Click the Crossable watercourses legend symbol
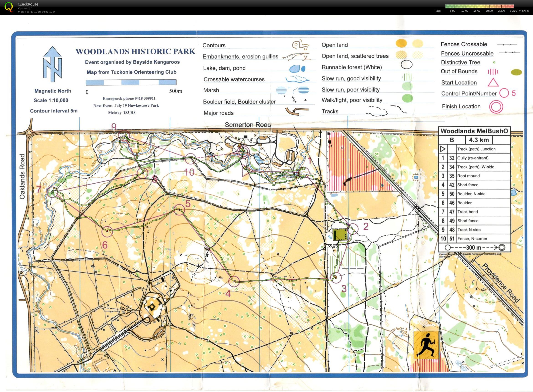533x392 pixels. click(x=297, y=79)
